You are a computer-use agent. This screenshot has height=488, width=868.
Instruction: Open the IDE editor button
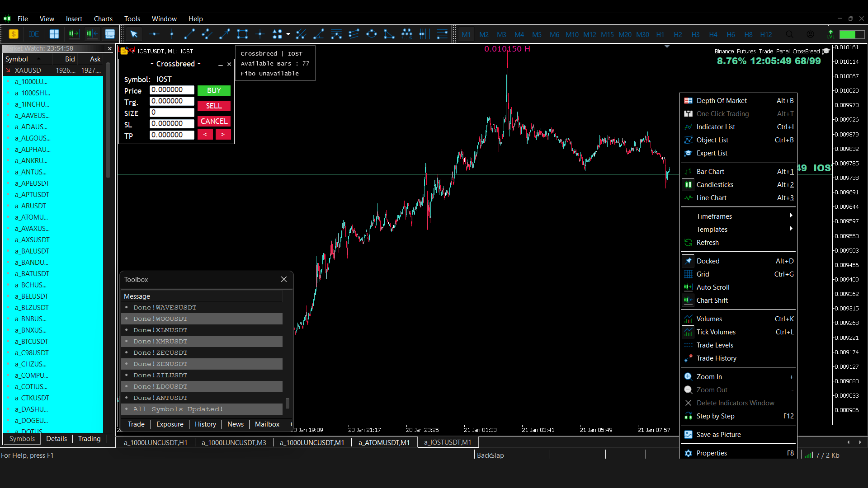[x=33, y=34]
